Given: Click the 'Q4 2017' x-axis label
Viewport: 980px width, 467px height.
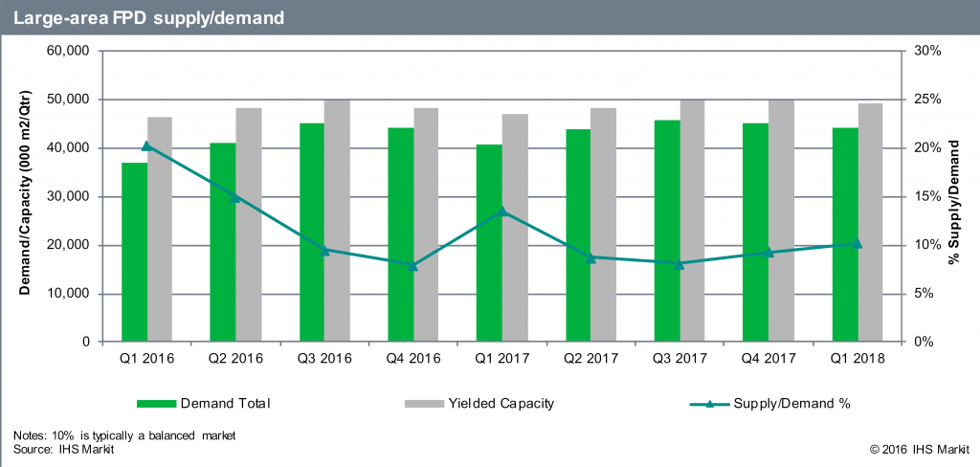Looking at the screenshot, I should [x=768, y=359].
